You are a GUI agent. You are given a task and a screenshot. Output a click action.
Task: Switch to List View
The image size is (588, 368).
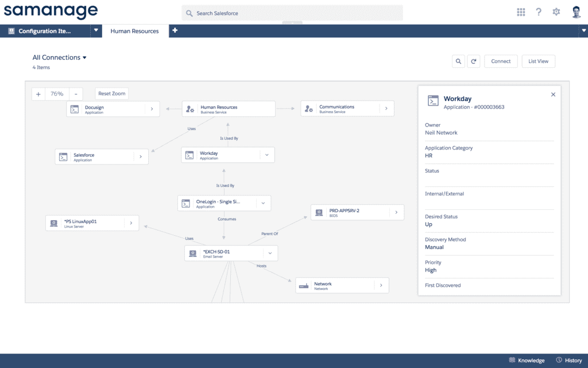538,61
